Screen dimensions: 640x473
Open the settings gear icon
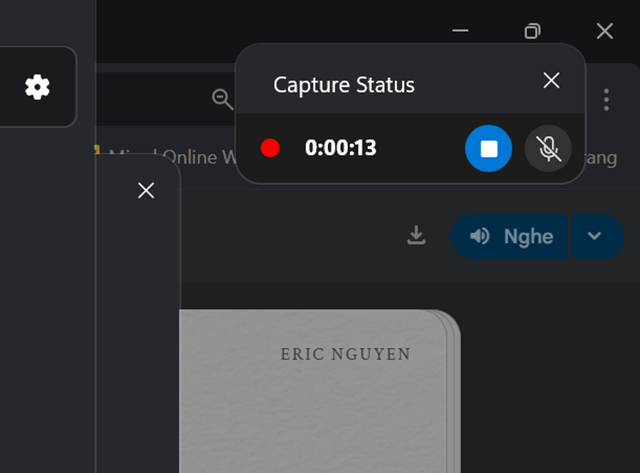37,87
